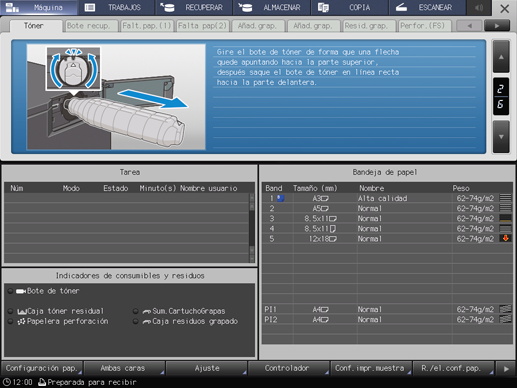Click tray 5 paper-empty red arrow icon
517x388 pixels.
pyautogui.click(x=506, y=238)
